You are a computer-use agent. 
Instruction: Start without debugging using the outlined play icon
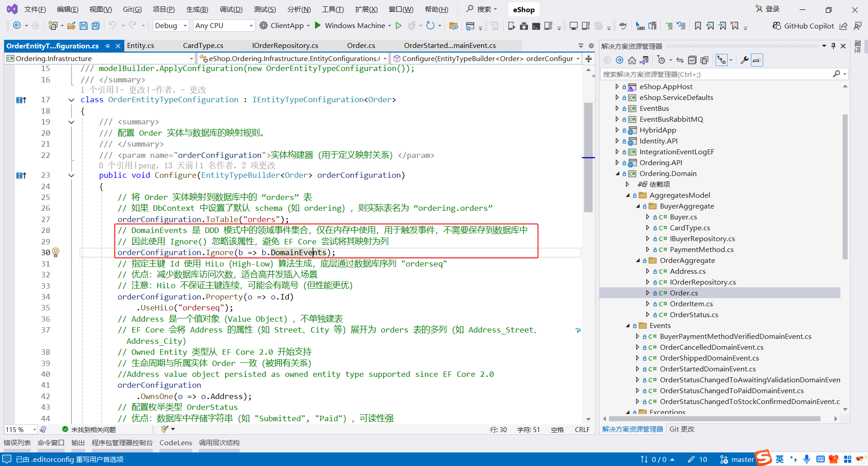[398, 25]
